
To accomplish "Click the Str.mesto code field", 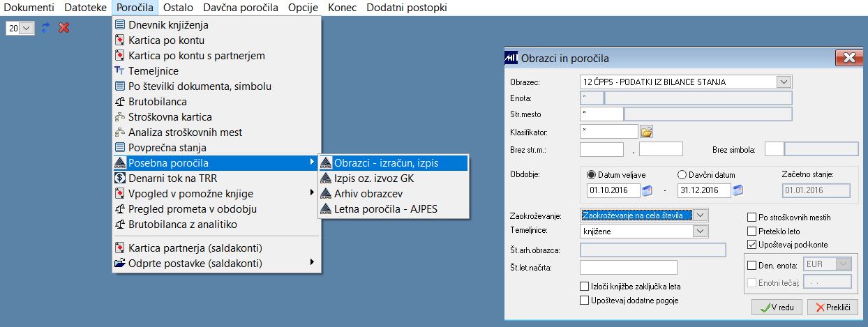I will (601, 114).
